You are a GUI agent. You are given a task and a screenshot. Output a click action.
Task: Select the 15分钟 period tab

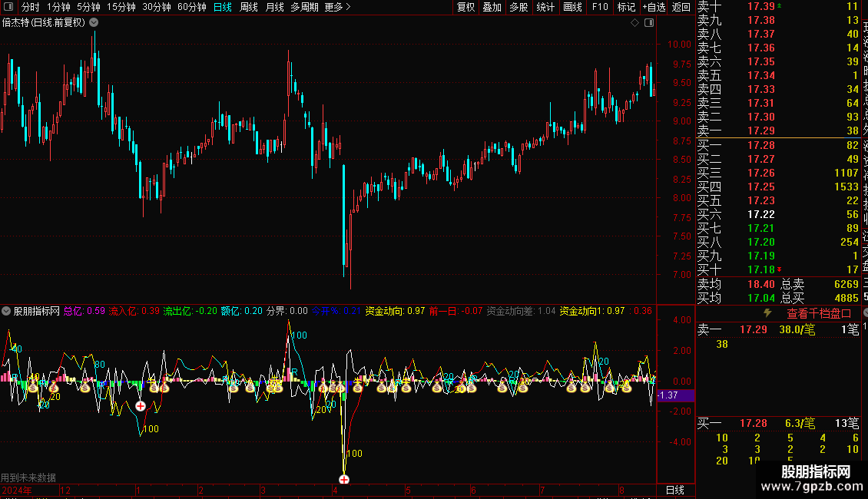click(121, 7)
